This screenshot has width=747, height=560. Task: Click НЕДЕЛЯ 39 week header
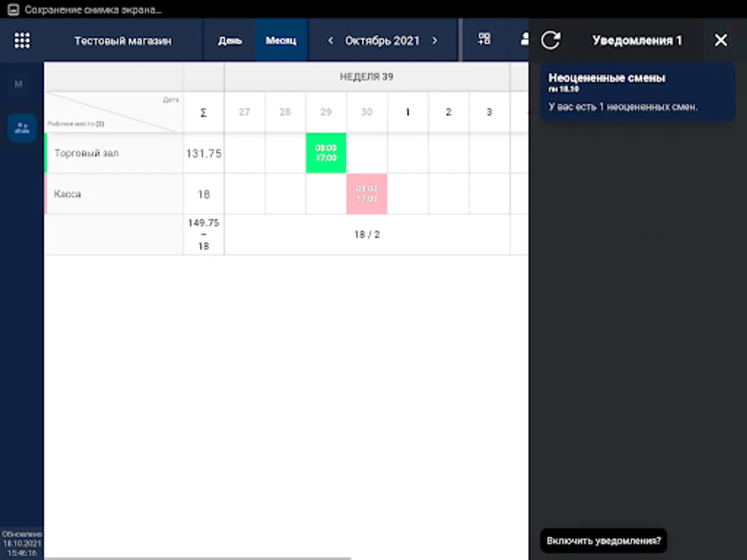click(367, 77)
